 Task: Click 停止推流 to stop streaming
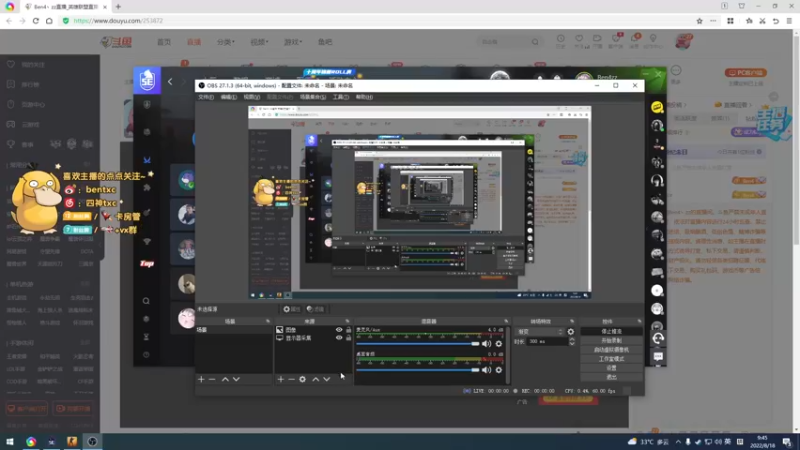click(611, 332)
